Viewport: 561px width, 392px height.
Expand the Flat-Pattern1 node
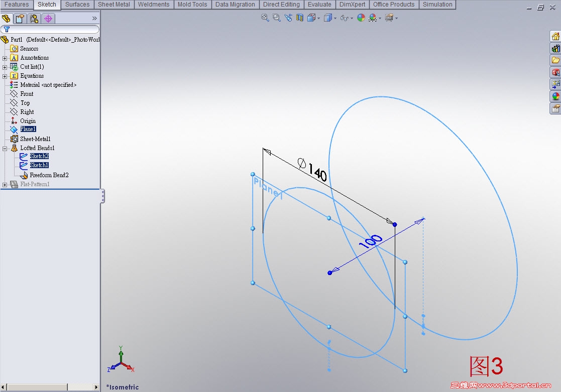click(x=5, y=185)
